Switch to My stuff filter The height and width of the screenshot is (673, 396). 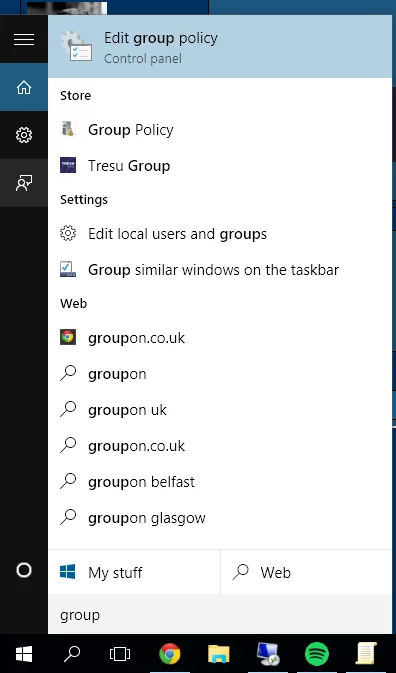[134, 572]
